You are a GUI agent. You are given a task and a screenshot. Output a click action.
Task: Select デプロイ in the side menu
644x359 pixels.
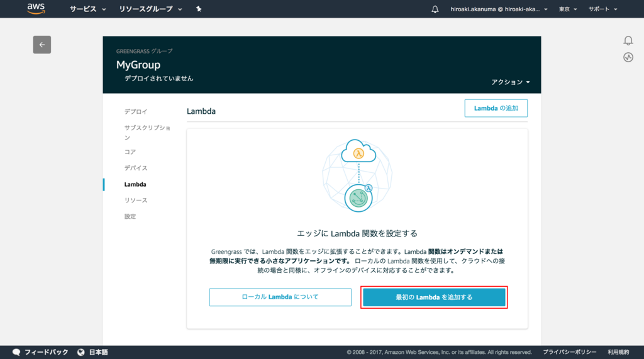coord(136,111)
